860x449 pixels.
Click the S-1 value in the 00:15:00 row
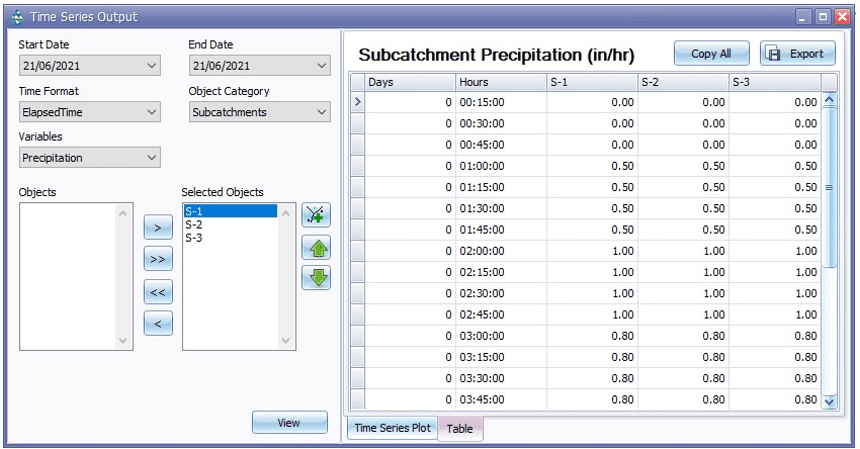click(x=592, y=102)
